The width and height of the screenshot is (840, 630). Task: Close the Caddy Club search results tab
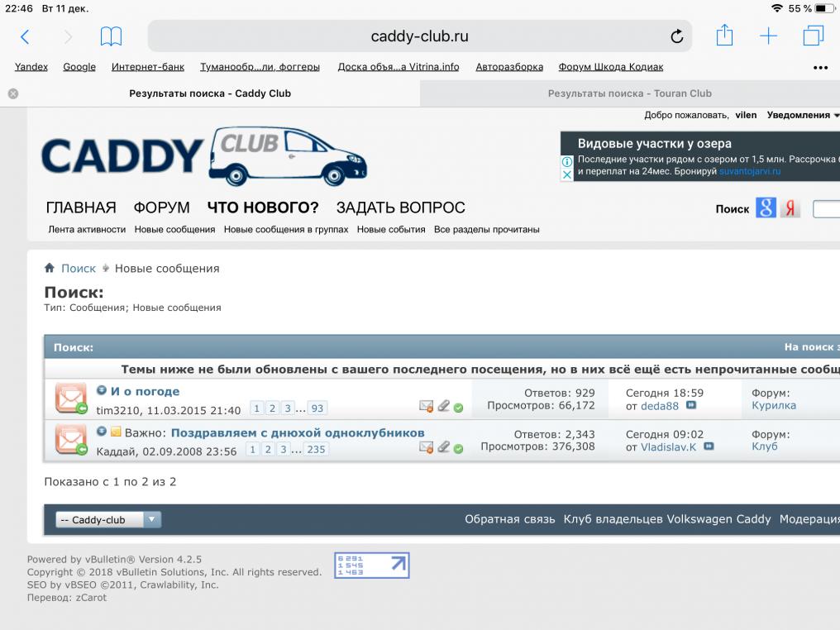(13, 93)
